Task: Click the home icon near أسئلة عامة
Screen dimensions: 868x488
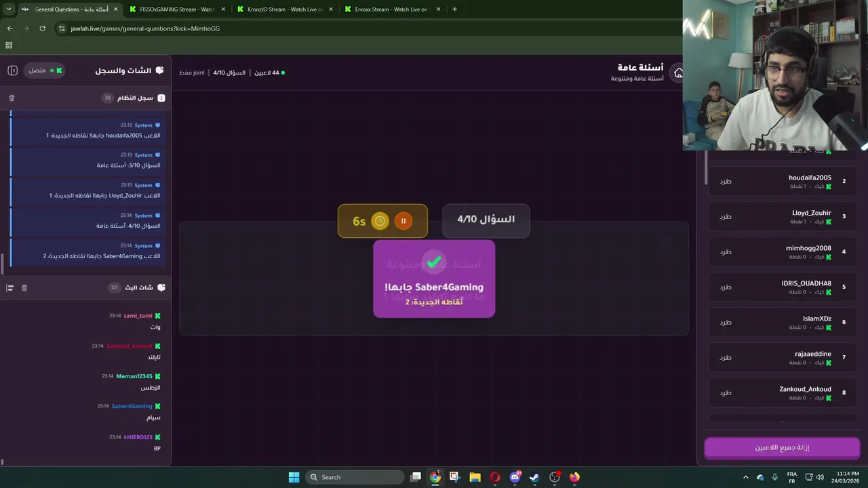Action: pyautogui.click(x=678, y=73)
